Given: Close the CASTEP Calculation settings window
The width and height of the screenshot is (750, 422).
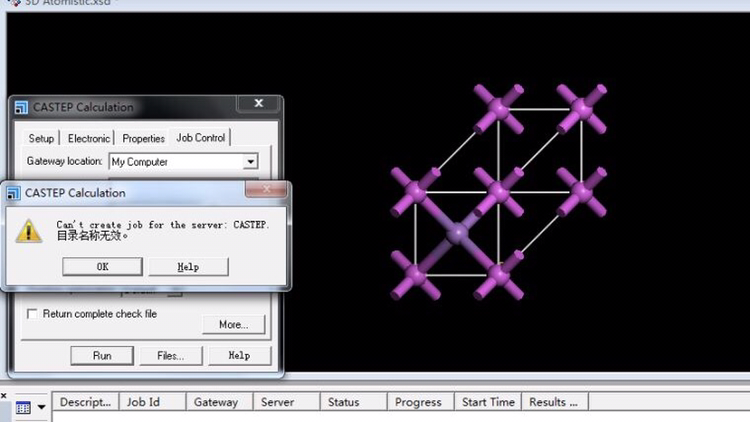Looking at the screenshot, I should coord(258,103).
